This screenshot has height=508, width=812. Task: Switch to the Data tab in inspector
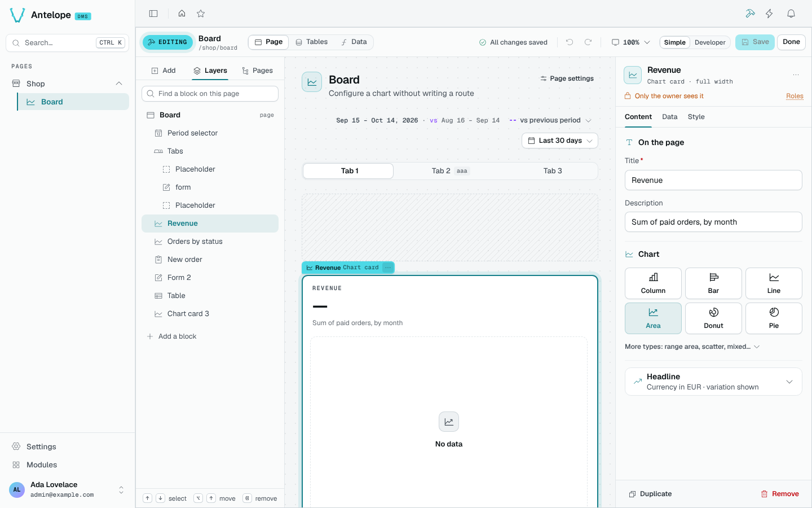669,117
